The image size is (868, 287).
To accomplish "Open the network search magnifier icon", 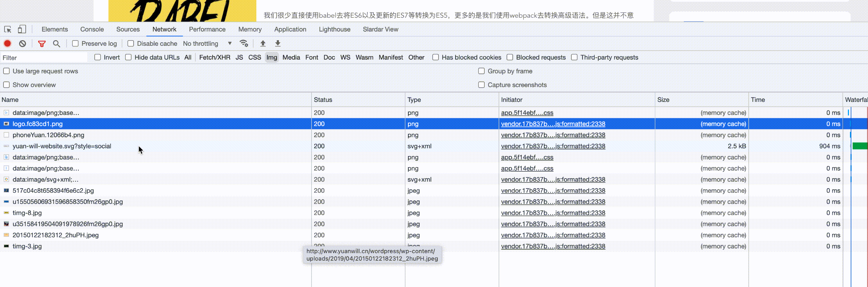I will 57,44.
